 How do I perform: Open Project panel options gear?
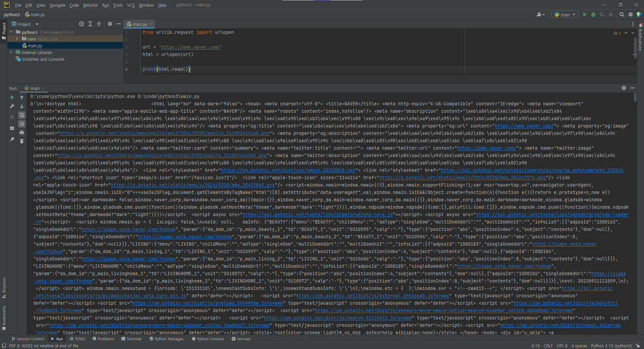coord(110,24)
